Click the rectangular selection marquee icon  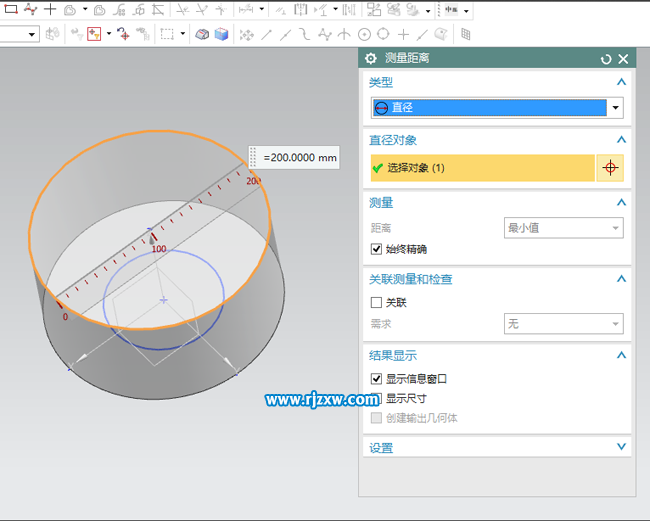point(166,34)
